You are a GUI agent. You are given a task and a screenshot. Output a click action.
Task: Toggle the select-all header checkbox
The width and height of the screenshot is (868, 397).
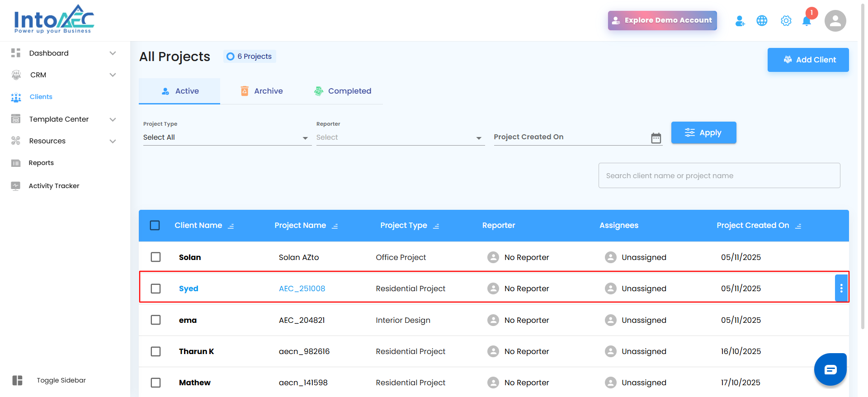(155, 225)
